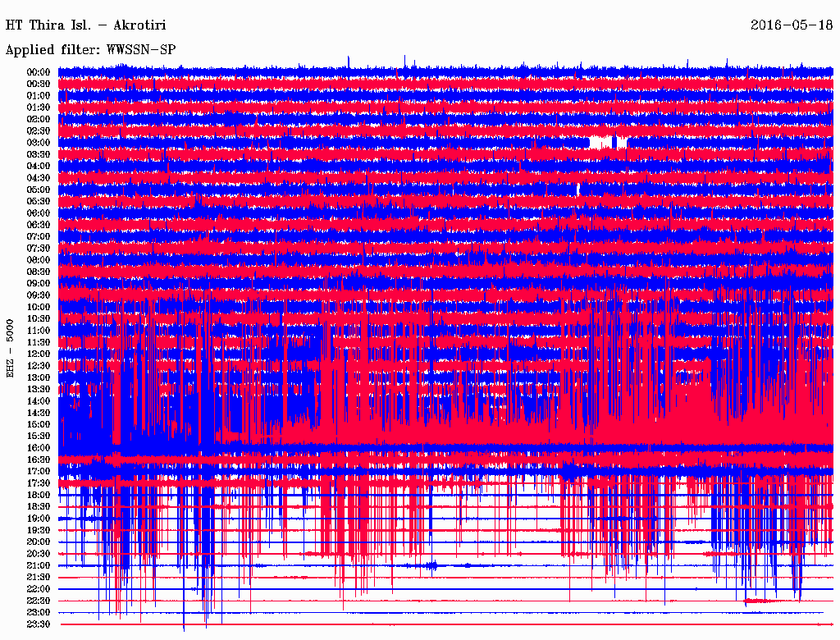Click the station title 'HT Thira Isl. - Akrotiri'

click(x=85, y=25)
